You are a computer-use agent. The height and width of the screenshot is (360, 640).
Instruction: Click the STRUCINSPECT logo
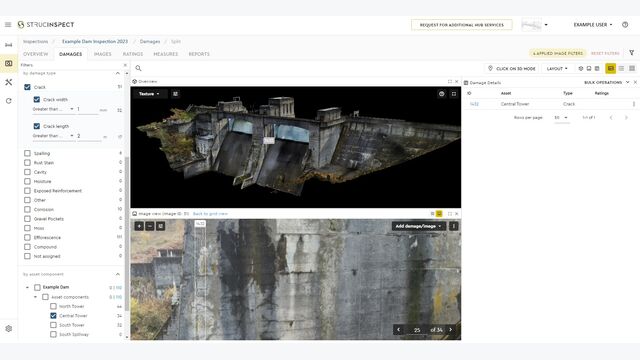[x=46, y=24]
